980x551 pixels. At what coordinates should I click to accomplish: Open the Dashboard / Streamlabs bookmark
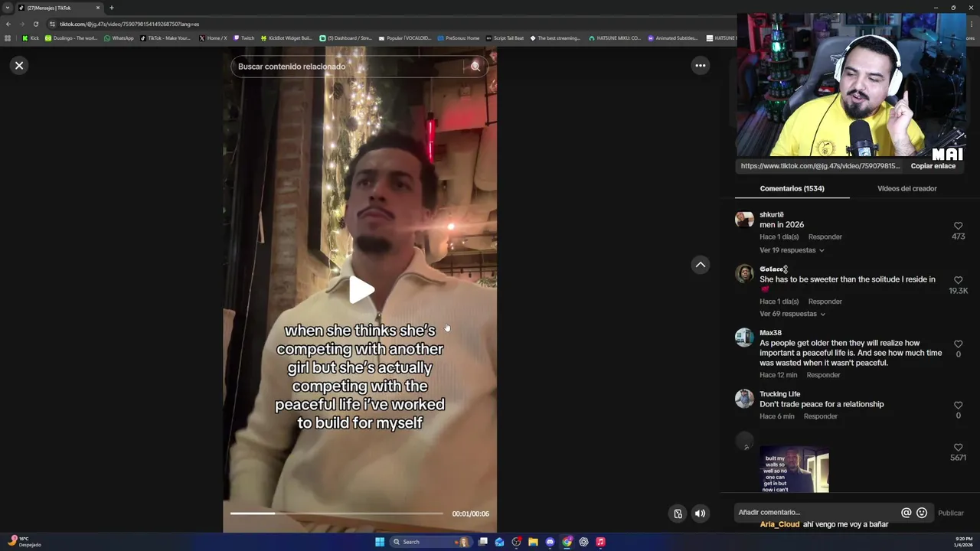346,37
